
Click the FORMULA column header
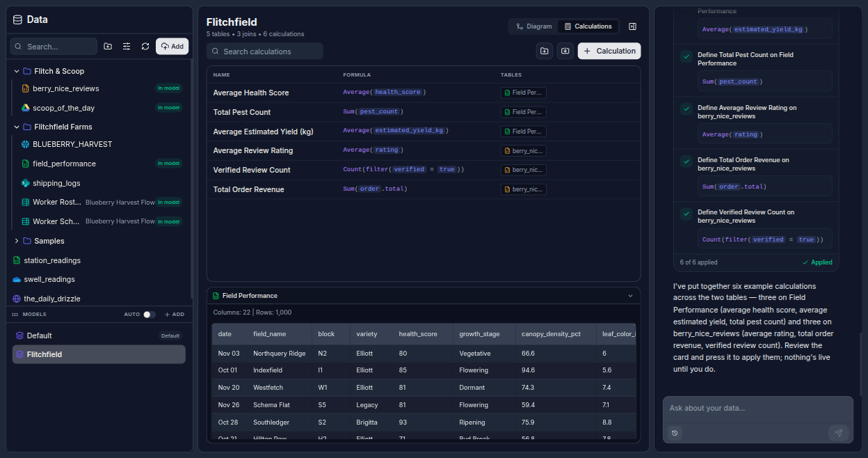pyautogui.click(x=357, y=74)
